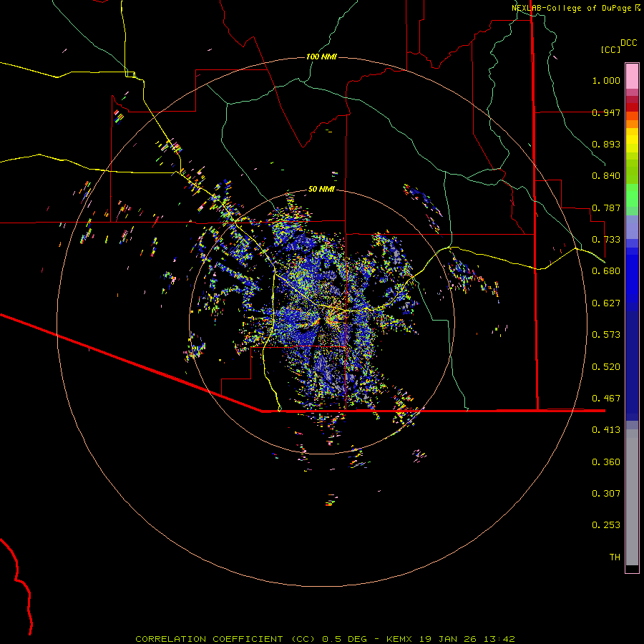Click the 0.360 scale value
This screenshot has width=644, height=644.
coord(606,462)
